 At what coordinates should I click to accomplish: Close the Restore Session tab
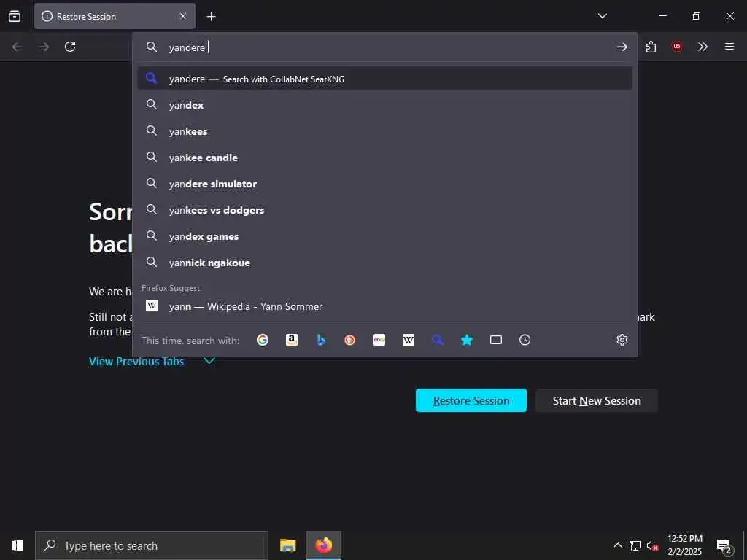(x=183, y=16)
